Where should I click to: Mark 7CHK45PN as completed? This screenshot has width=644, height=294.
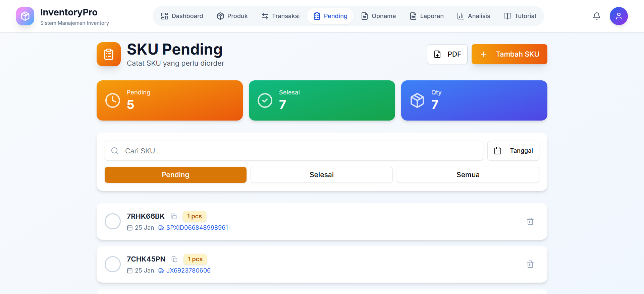(113, 264)
